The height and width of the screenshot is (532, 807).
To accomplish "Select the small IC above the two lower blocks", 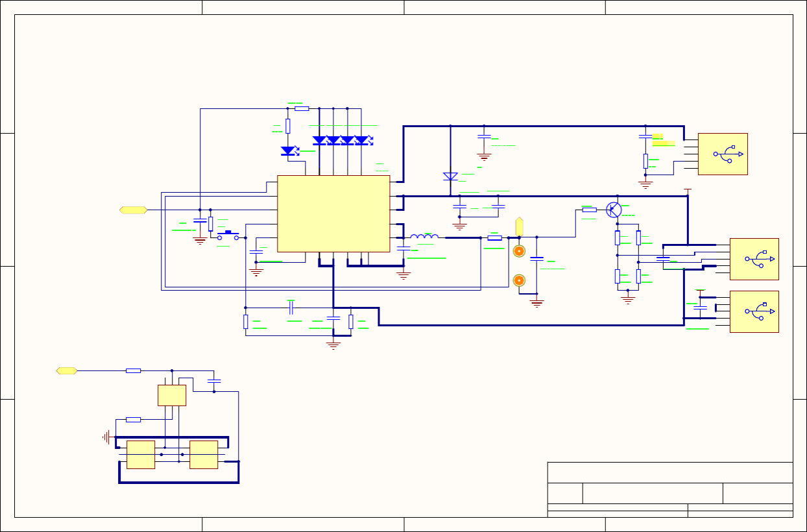I will pos(172,395).
